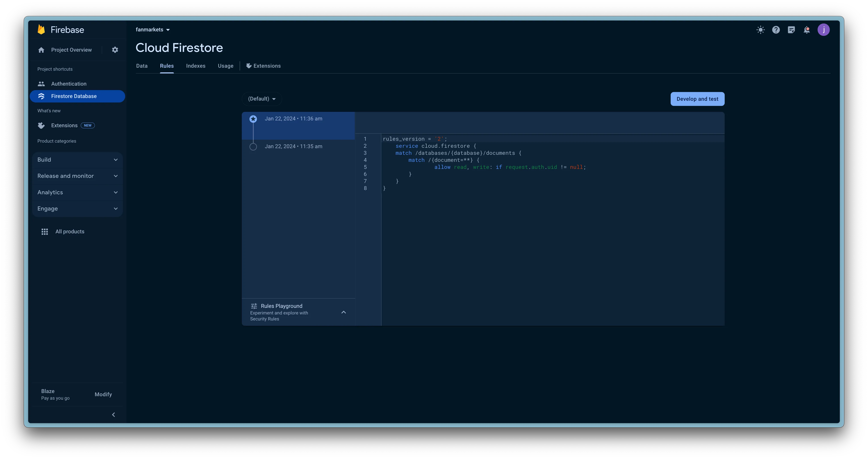The width and height of the screenshot is (868, 459).
Task: Click the Rules Playground sliders icon
Action: 254,306
